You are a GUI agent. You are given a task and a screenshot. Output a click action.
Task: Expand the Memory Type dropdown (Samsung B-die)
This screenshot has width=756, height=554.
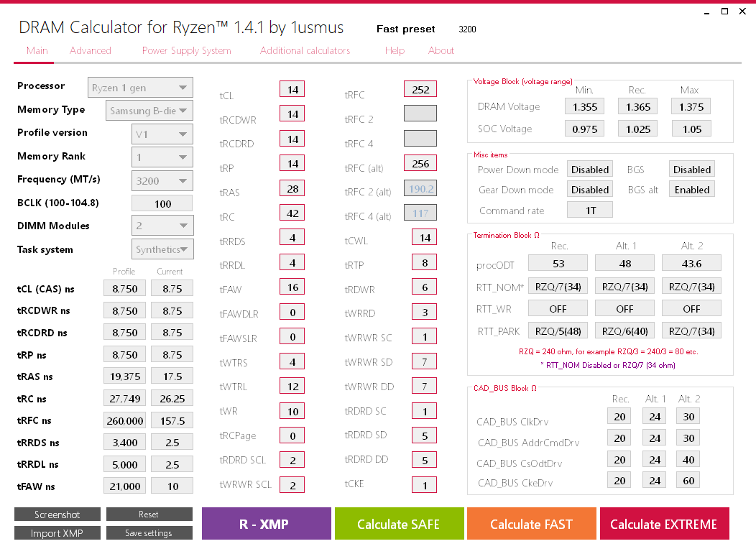149,111
